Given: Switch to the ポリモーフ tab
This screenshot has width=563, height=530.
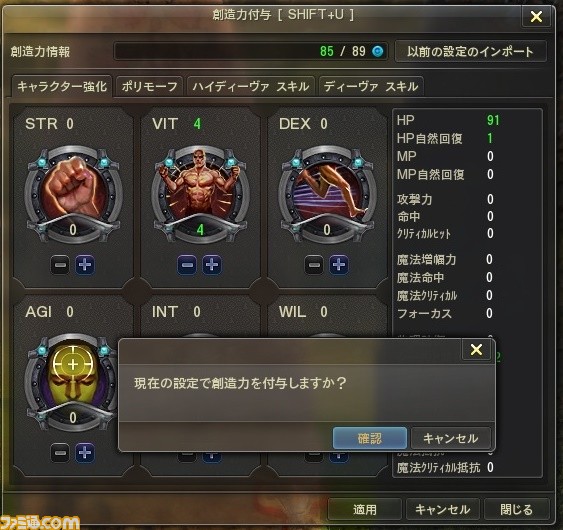Looking at the screenshot, I should click(x=149, y=87).
